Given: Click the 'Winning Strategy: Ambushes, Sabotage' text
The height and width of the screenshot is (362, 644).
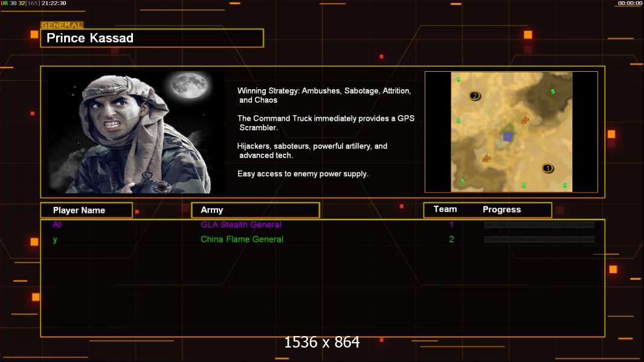Looking at the screenshot, I should tap(324, 95).
